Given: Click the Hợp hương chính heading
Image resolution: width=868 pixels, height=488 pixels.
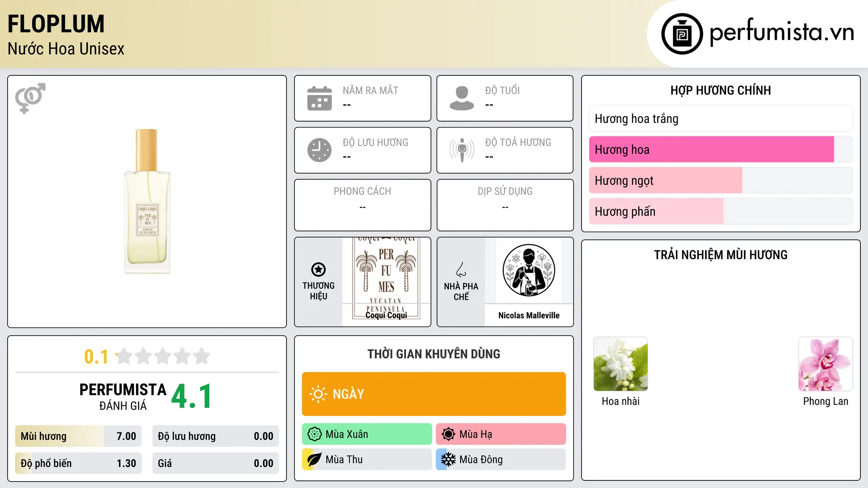Looking at the screenshot, I should tap(721, 91).
